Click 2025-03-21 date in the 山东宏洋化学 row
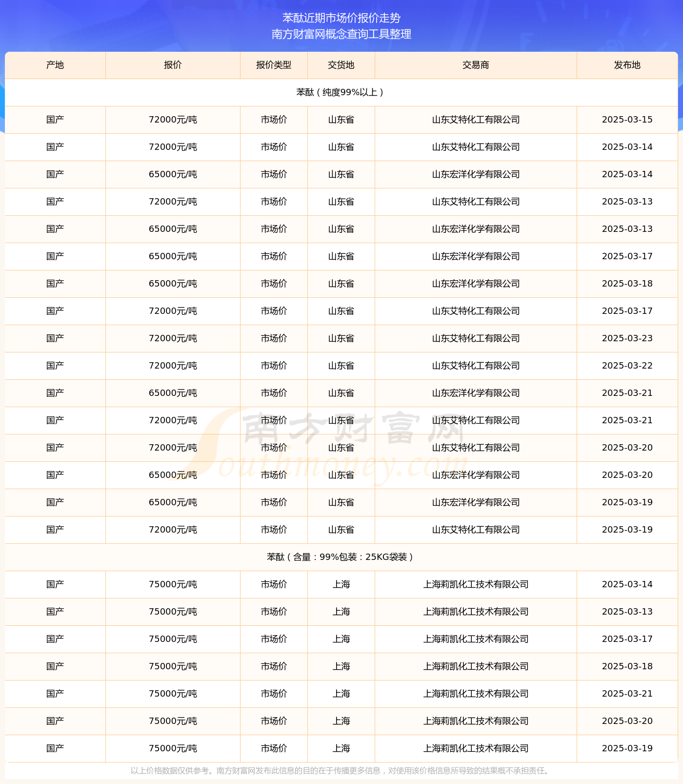Viewport: 683px width, 784px height. pyautogui.click(x=627, y=393)
